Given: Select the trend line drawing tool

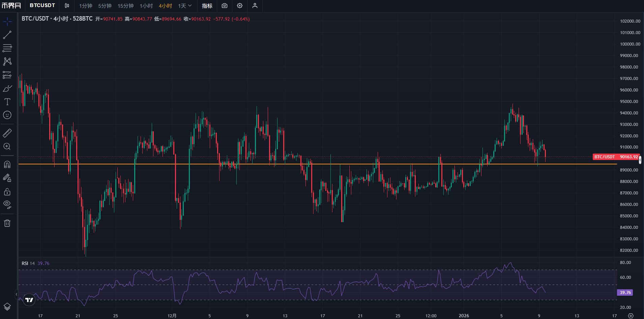Looking at the screenshot, I should point(7,35).
